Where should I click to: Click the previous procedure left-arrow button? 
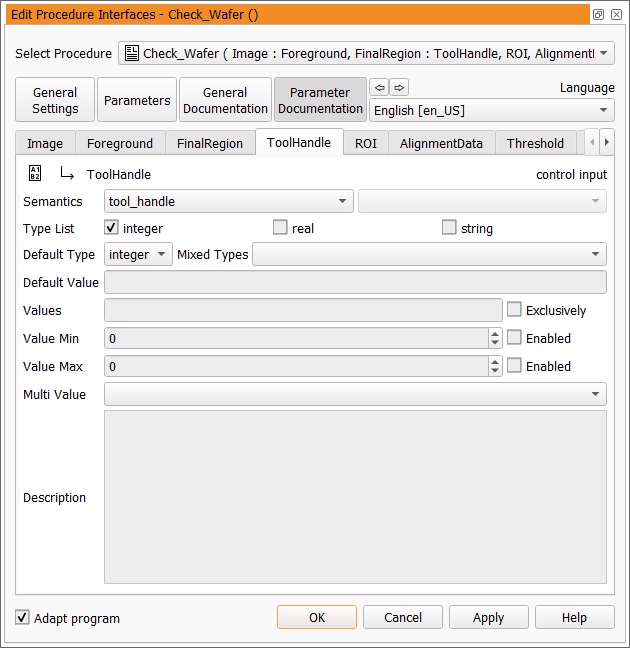click(379, 87)
